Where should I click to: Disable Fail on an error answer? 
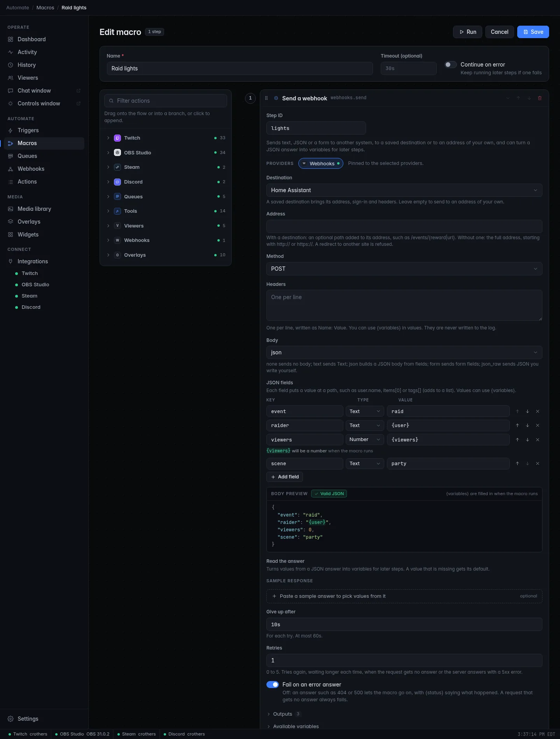[273, 685]
